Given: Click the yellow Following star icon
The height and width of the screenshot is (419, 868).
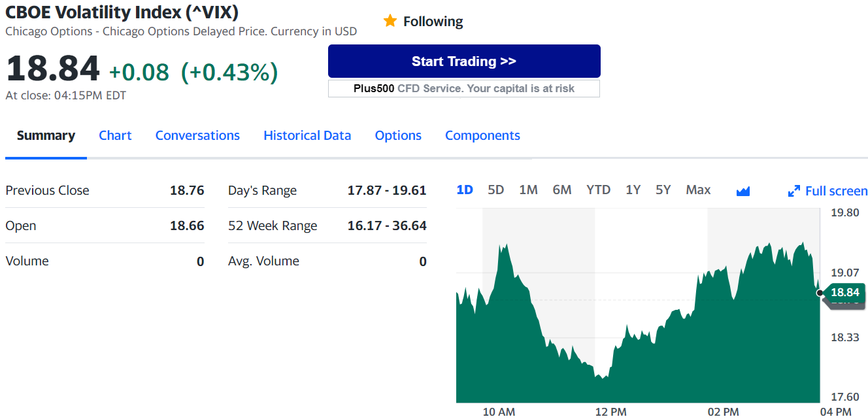Looking at the screenshot, I should 390,21.
